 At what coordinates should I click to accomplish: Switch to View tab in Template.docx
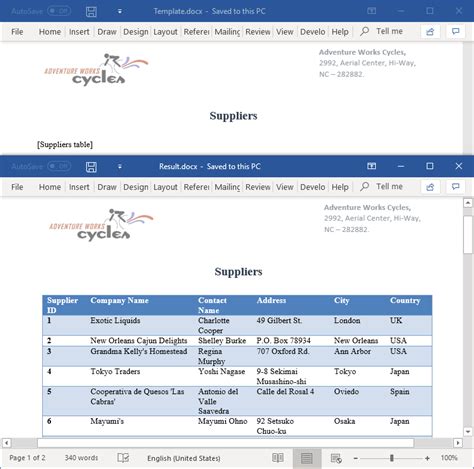(x=285, y=32)
